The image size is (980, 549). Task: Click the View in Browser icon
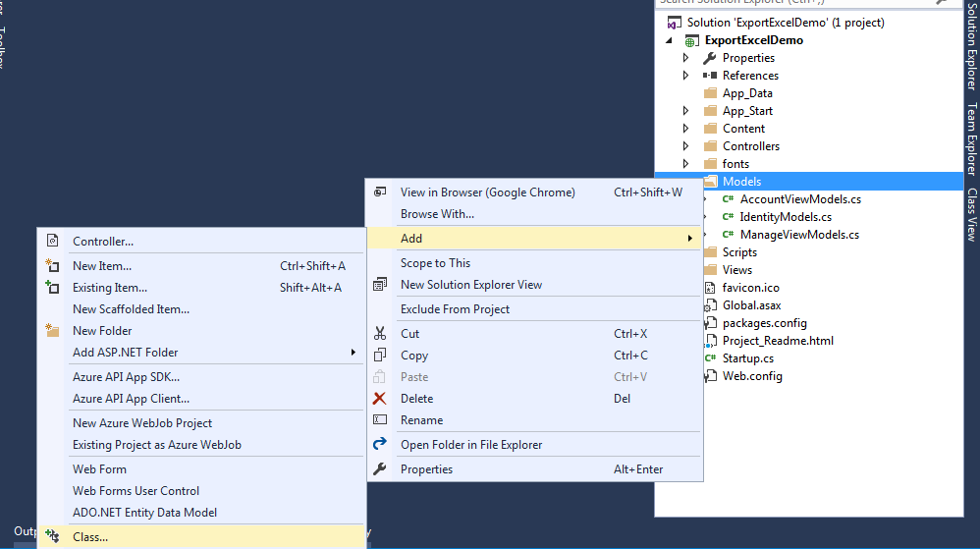pos(380,192)
